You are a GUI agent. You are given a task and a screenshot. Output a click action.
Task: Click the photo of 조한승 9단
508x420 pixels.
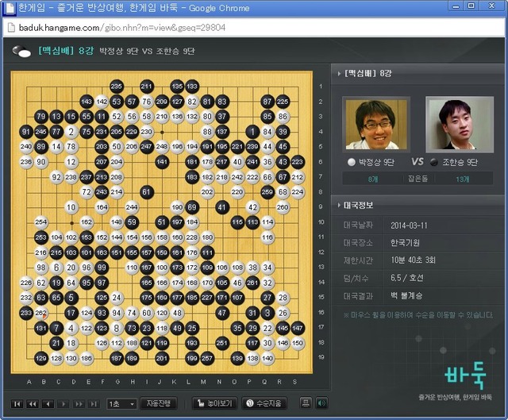460,125
